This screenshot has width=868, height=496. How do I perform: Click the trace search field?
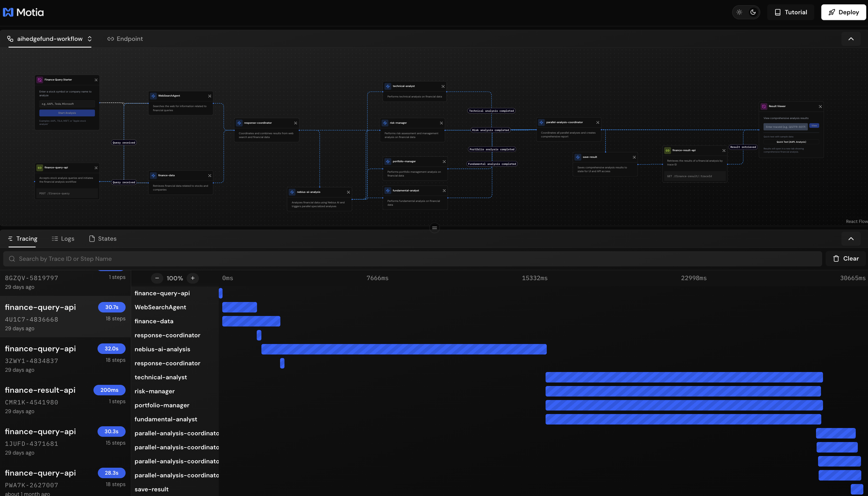pyautogui.click(x=412, y=259)
